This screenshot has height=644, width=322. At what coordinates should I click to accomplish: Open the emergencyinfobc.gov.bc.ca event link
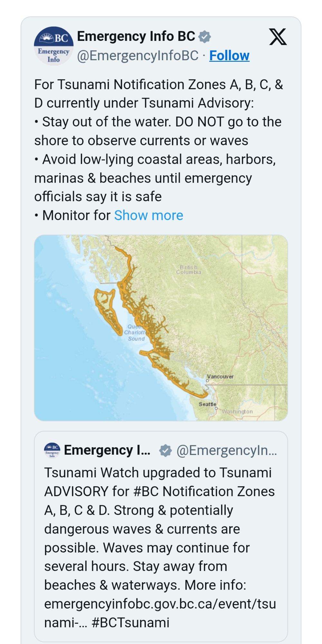click(x=160, y=604)
